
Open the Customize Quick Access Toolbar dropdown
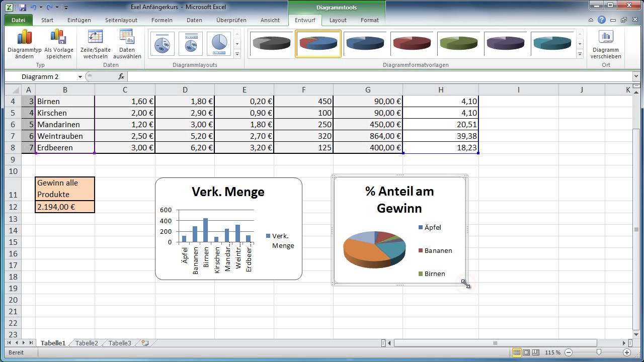pos(66,8)
